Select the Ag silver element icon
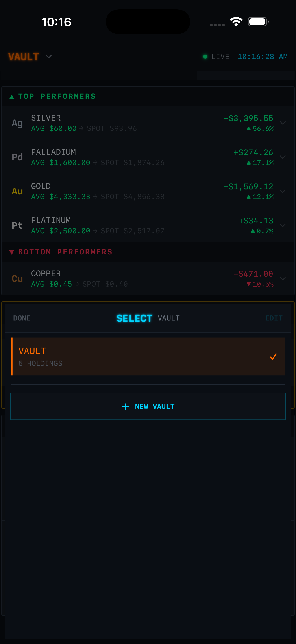This screenshot has height=644, width=296. click(17, 123)
